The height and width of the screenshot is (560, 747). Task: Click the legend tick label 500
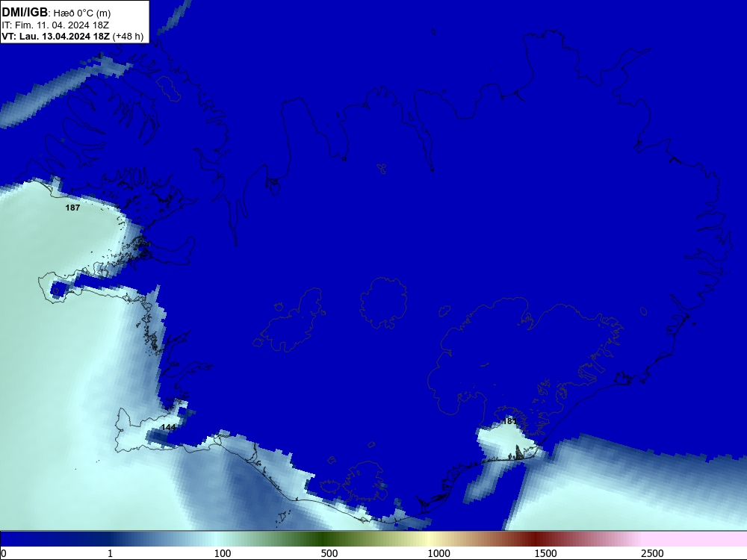coord(329,553)
